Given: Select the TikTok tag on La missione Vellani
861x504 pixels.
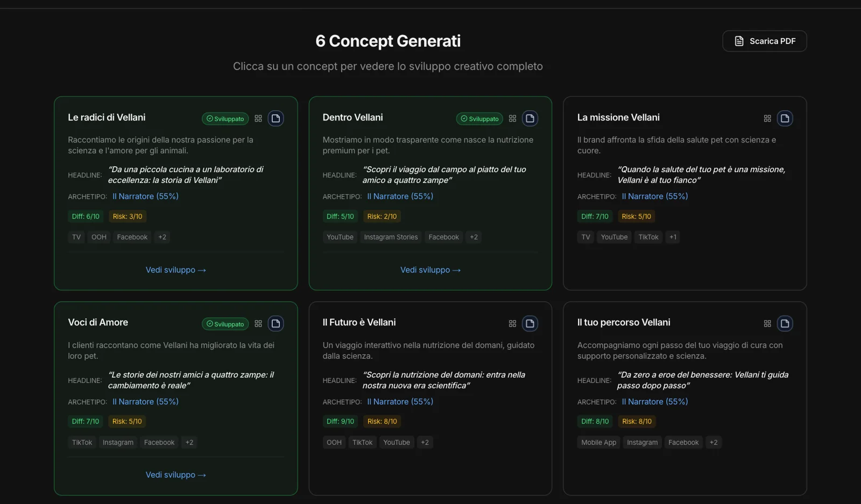Looking at the screenshot, I should (x=648, y=237).
